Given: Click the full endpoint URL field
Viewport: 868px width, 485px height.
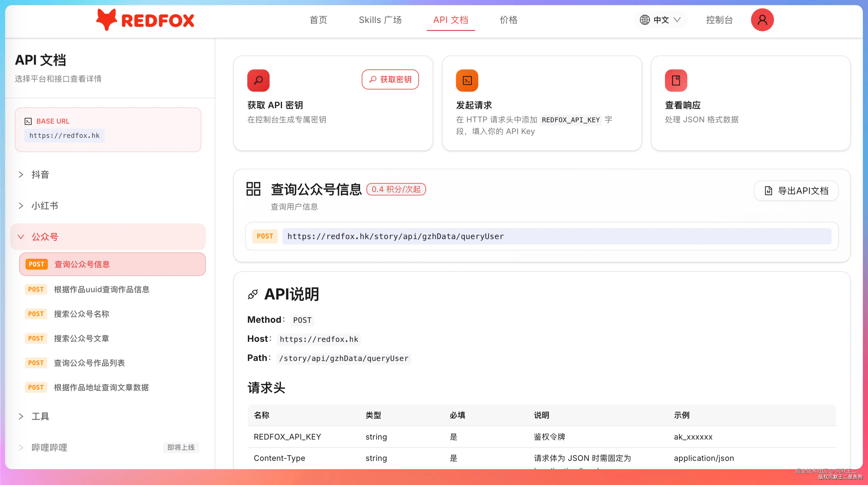Looking at the screenshot, I should (x=557, y=236).
